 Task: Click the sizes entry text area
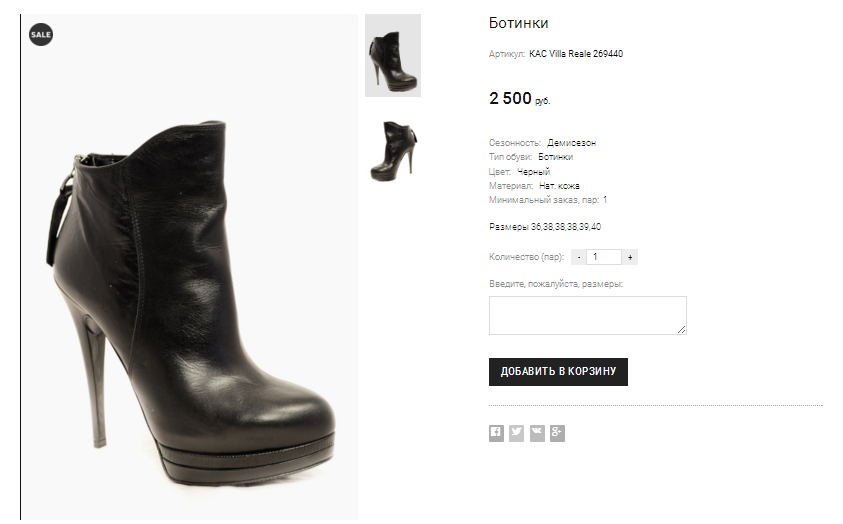coord(587,315)
